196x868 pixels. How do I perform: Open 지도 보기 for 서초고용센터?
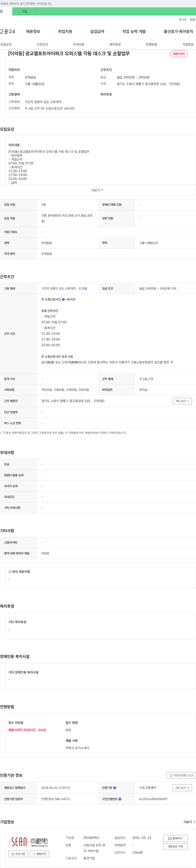(182, 788)
